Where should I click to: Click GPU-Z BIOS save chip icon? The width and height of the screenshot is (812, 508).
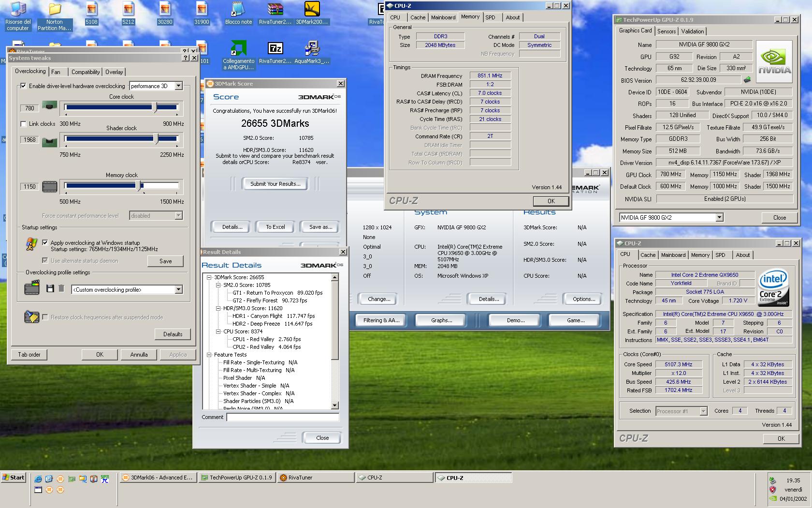(747, 80)
